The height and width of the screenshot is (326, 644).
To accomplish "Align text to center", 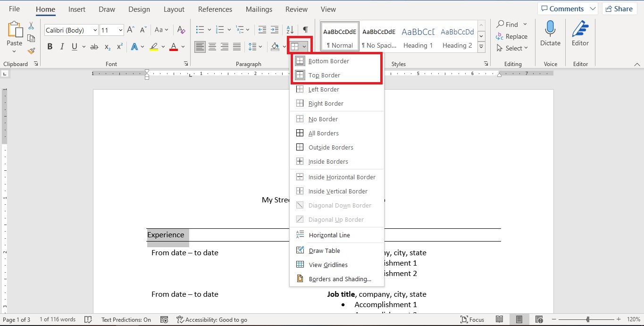I will click(x=212, y=47).
